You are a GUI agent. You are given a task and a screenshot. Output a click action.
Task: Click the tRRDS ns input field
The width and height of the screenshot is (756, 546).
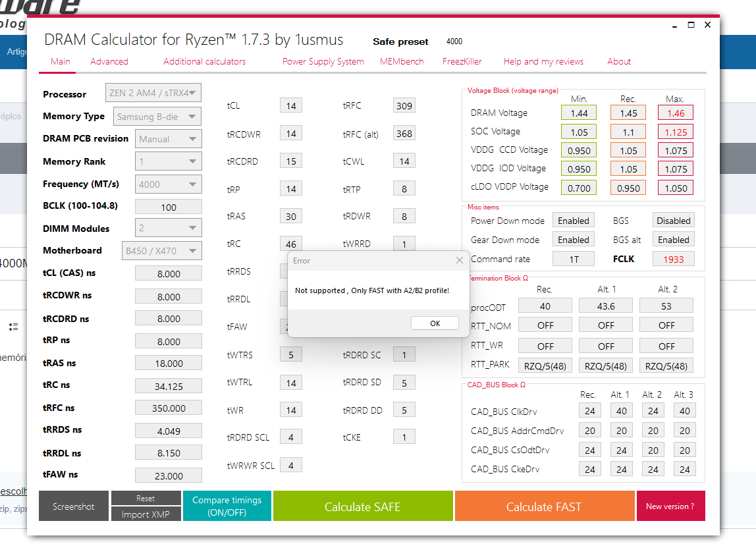coord(169,431)
